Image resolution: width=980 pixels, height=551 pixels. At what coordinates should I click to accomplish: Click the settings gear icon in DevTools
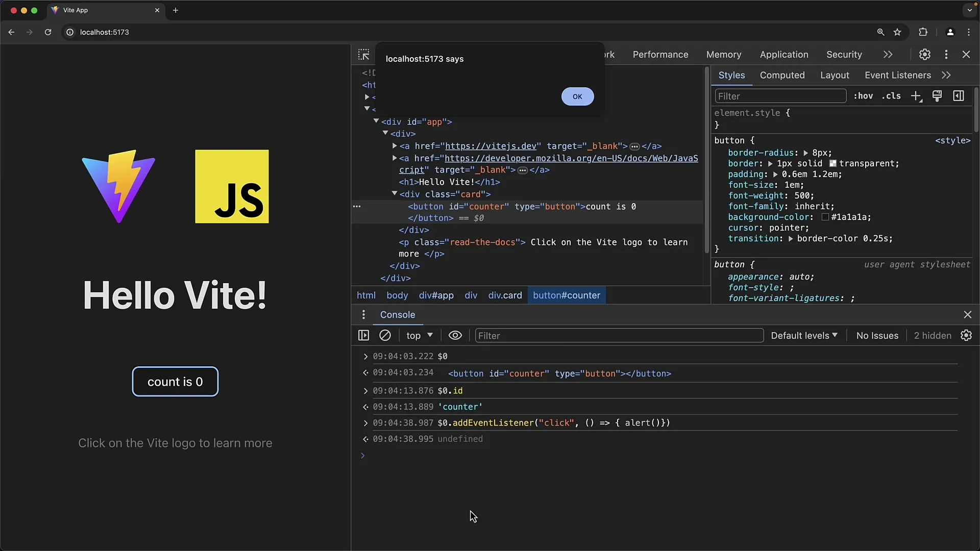pos(925,55)
